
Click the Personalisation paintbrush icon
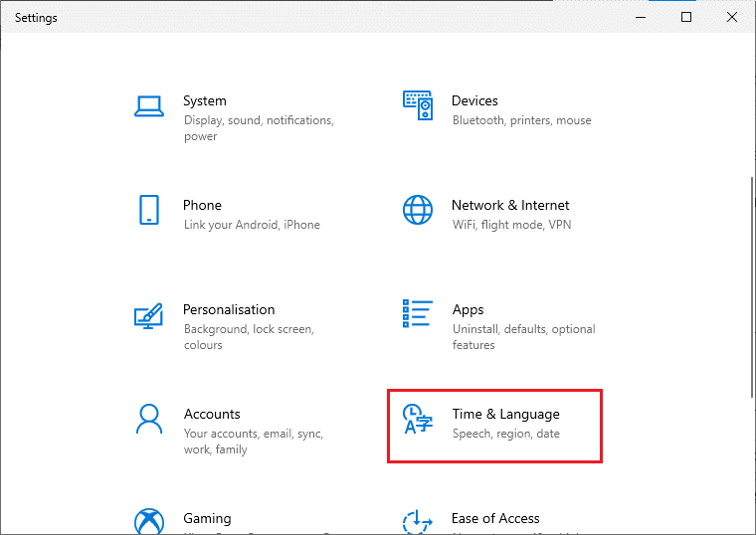(x=148, y=315)
